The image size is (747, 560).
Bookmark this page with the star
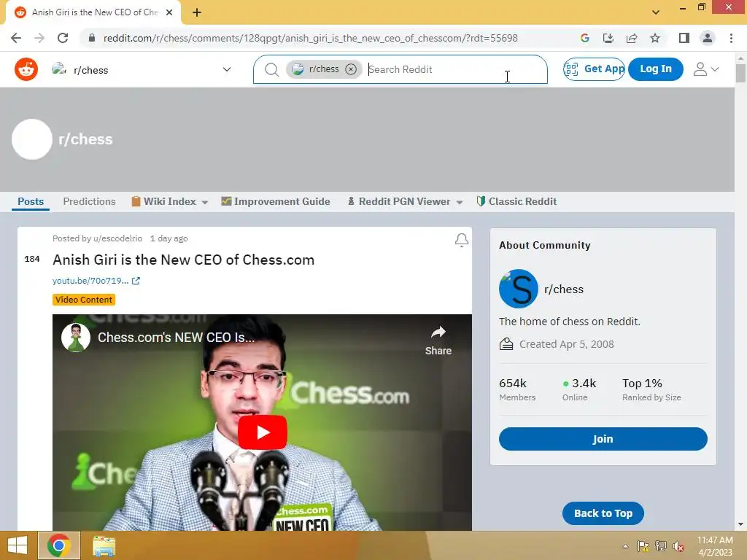click(655, 38)
